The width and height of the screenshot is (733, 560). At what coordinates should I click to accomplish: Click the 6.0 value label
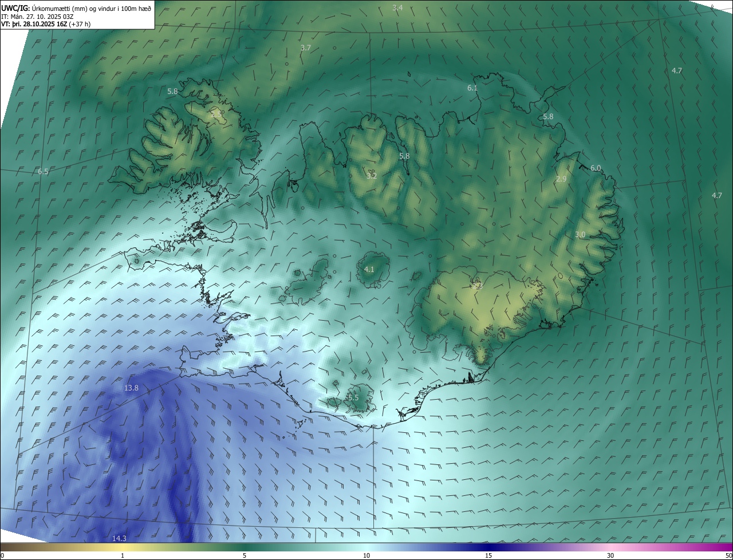click(x=596, y=168)
